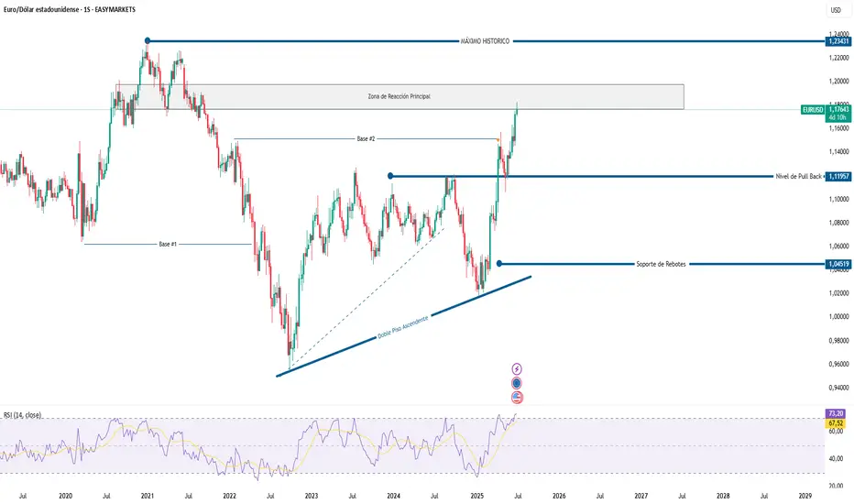This screenshot has width=854, height=504.
Task: Click the Doble Piso Ascendente trendline label
Action: (403, 327)
